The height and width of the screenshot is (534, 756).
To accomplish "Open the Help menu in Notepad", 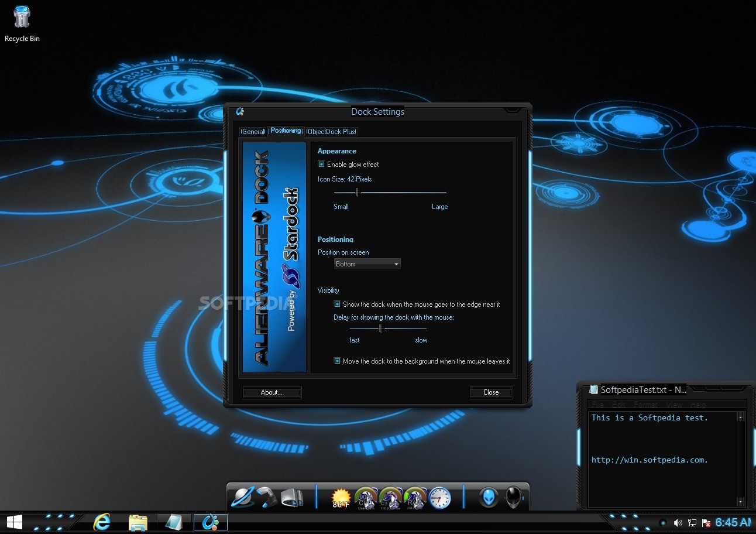I will tap(698, 405).
